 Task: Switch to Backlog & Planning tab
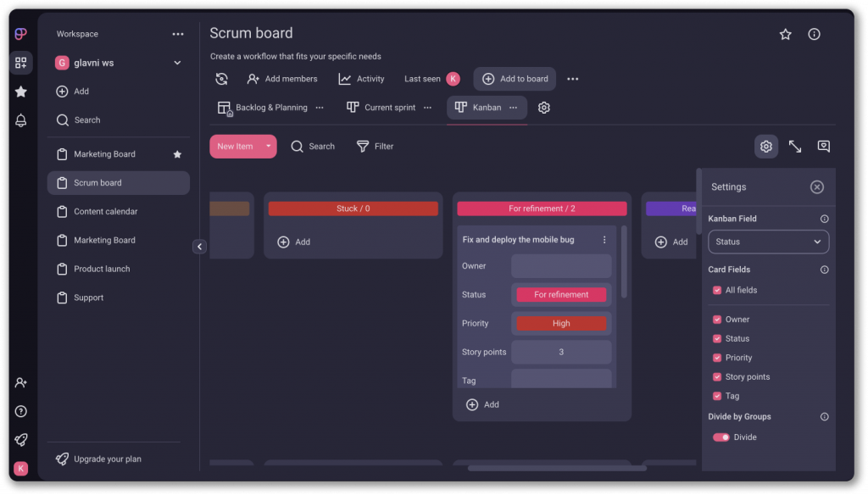263,108
